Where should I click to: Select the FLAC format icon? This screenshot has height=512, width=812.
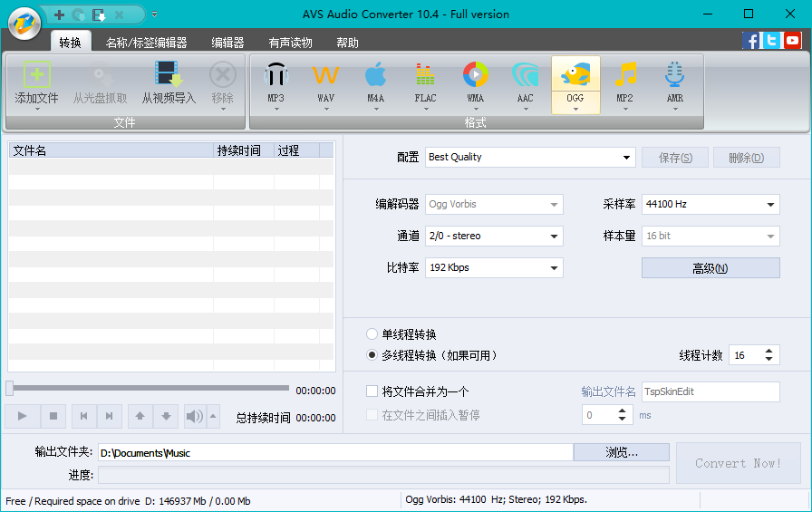coord(425,75)
